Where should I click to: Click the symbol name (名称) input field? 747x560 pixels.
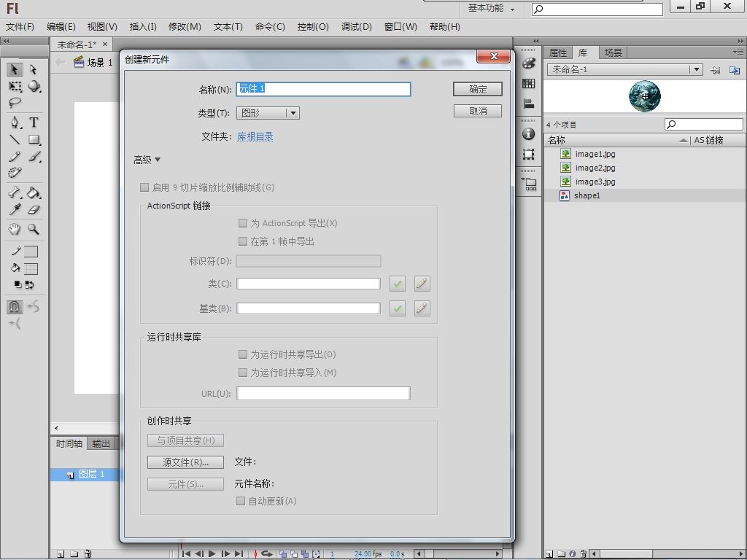coord(323,89)
